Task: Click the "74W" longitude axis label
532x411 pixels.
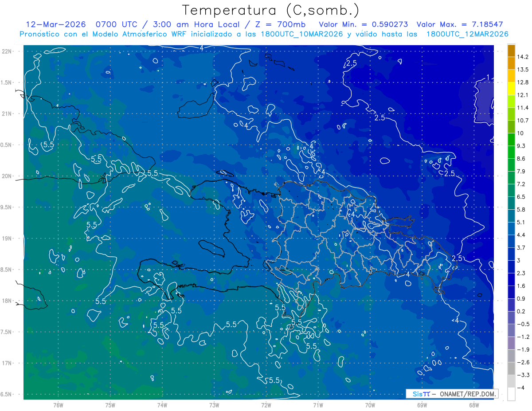Action: click(162, 405)
